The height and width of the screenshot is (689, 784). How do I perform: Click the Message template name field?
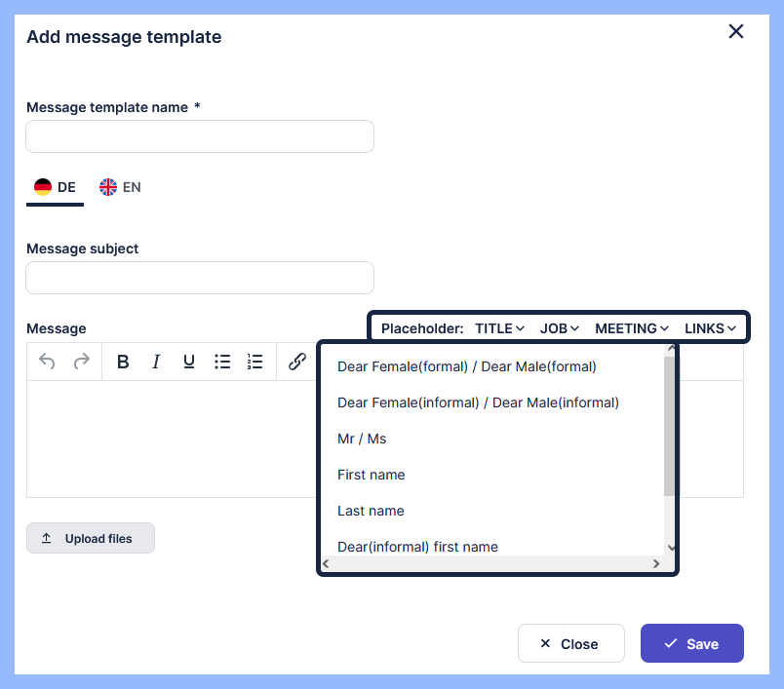(200, 136)
